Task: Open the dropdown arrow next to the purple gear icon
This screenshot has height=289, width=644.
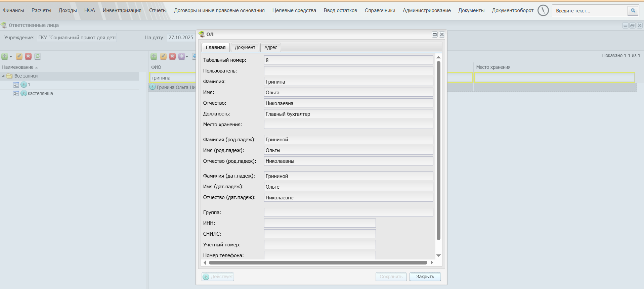Action: (187, 57)
